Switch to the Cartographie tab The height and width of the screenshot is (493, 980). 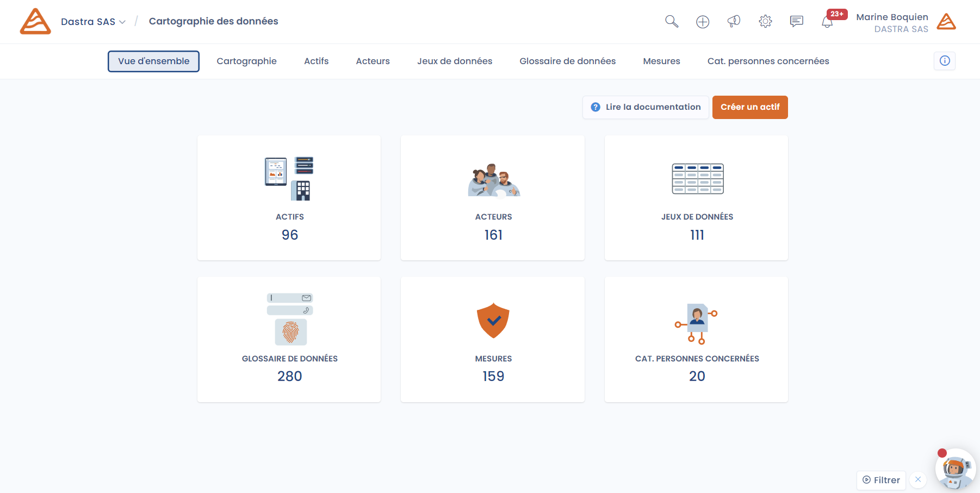tap(246, 61)
